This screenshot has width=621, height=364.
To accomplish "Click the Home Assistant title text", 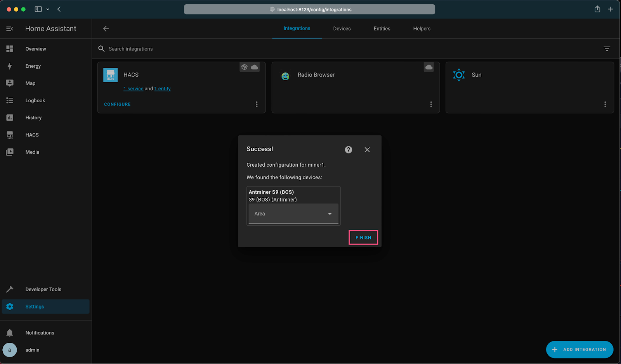I will point(51,29).
